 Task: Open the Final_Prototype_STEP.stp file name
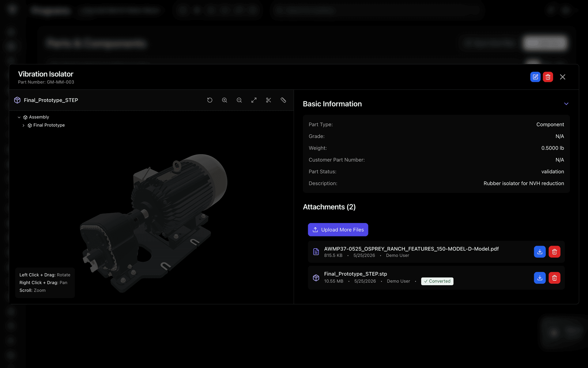pos(356,274)
